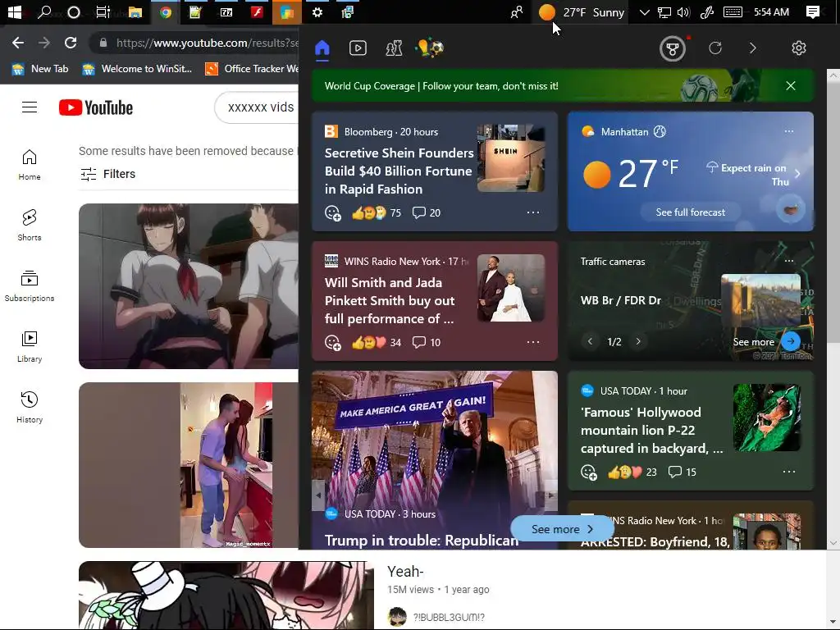Click blue See more feed button

562,529
